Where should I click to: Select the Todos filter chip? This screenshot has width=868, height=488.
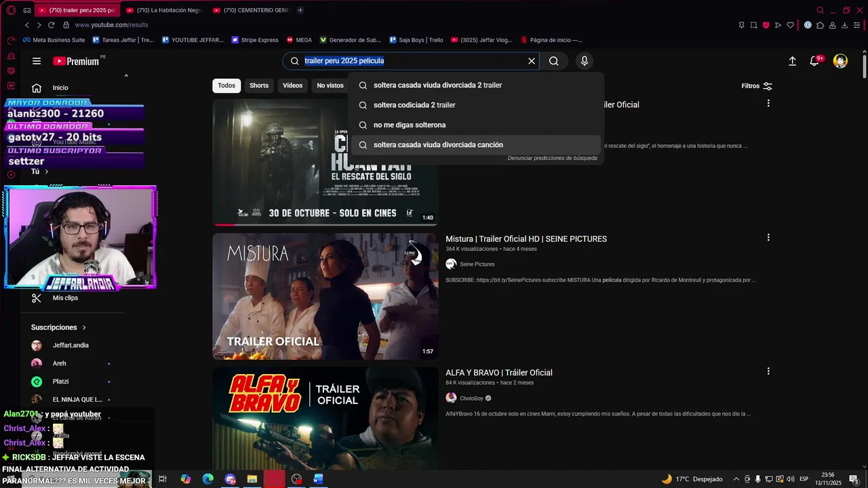(226, 85)
